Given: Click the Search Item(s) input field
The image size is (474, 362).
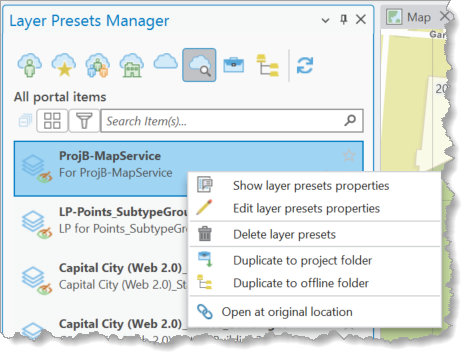Looking at the screenshot, I should (232, 121).
